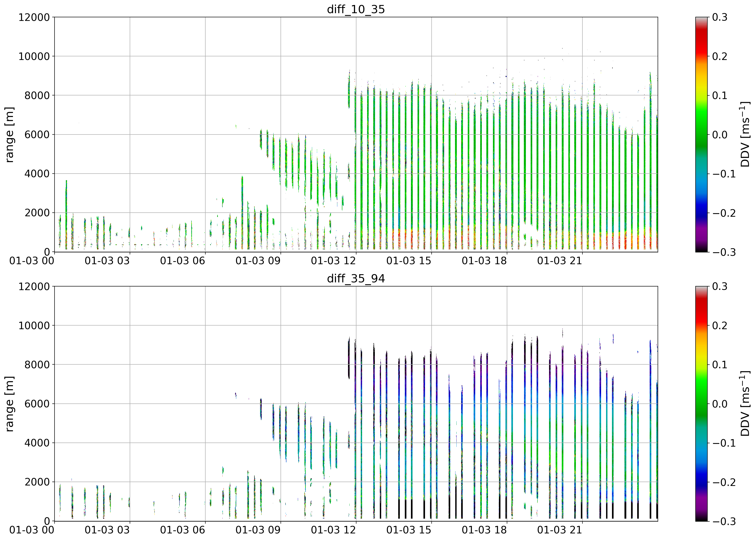Screen dimensions: 756x540
Task: Pick the 01-03 21 tick under the bottom plot
Action: click(x=560, y=530)
